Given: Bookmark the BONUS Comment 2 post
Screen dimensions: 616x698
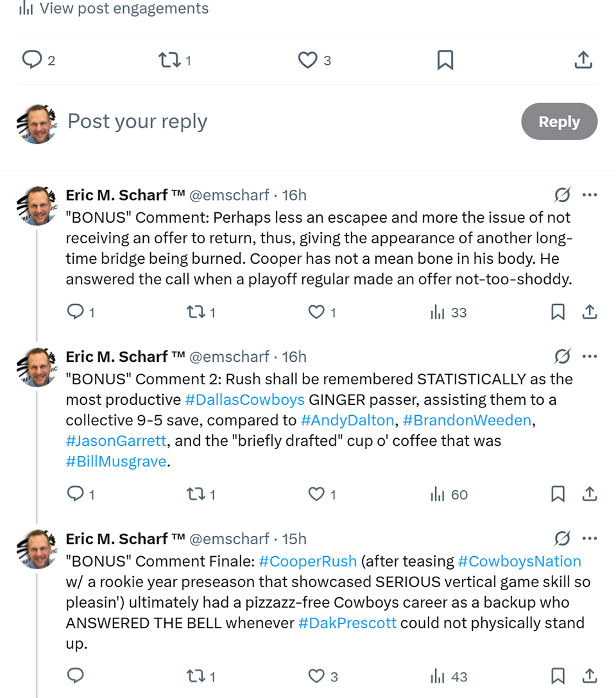Looking at the screenshot, I should (x=558, y=494).
